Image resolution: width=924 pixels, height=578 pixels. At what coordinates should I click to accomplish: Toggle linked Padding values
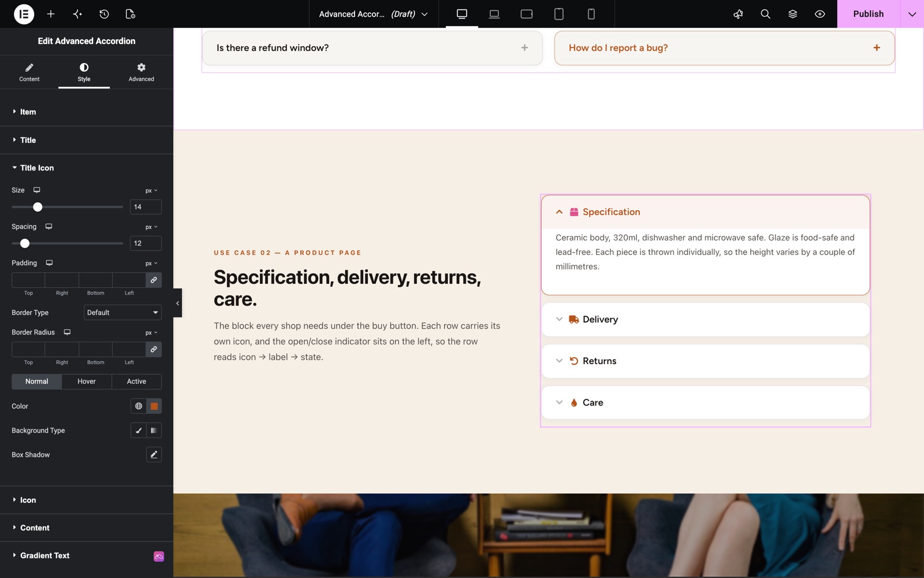click(154, 280)
